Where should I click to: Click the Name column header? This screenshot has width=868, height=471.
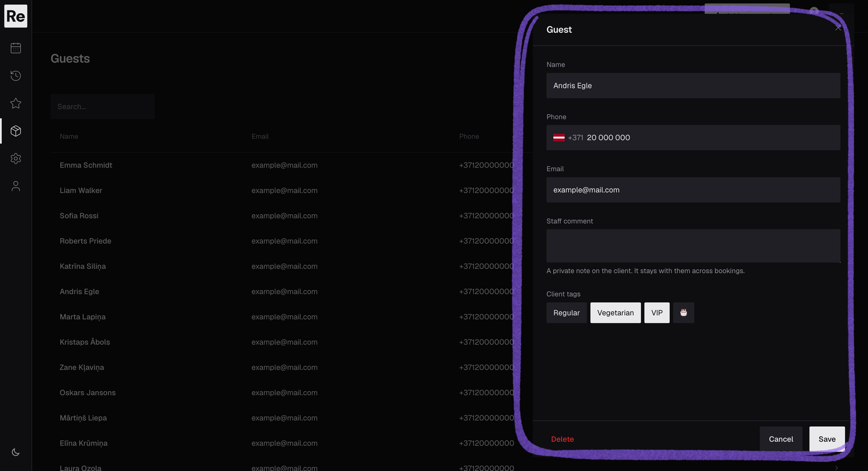click(69, 137)
